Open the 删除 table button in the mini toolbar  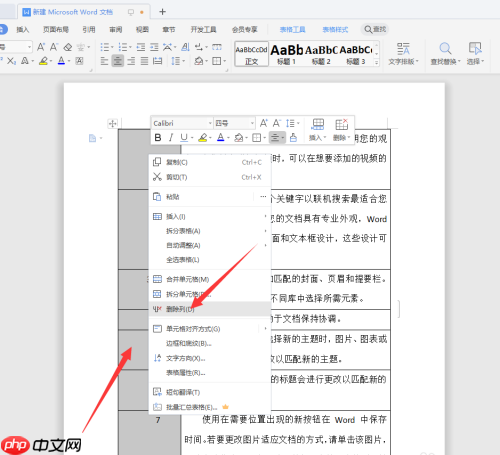342,130
